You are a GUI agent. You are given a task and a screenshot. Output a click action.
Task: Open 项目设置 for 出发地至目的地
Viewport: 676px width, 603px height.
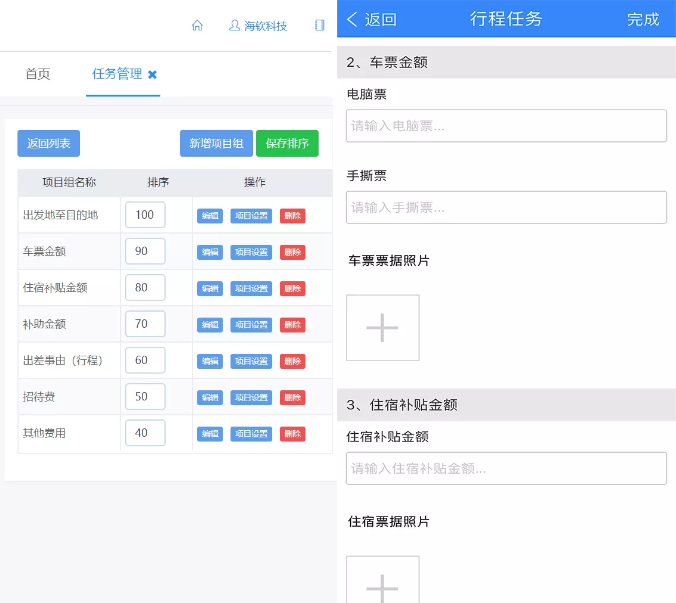click(251, 216)
